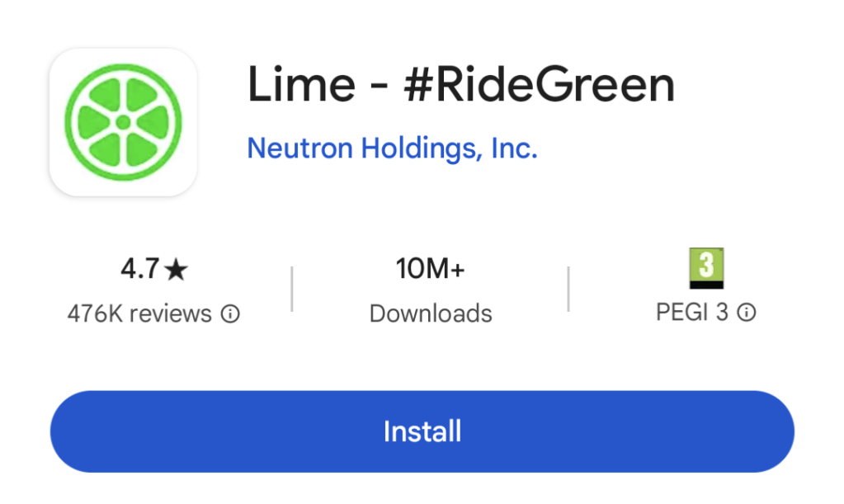The width and height of the screenshot is (844, 504).
Task: Click divider between downloads and PEGI
Action: click(x=568, y=289)
